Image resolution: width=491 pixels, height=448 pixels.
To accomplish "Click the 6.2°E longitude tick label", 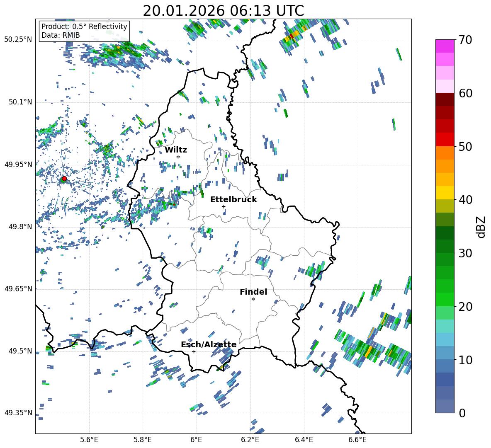I will (x=250, y=439).
